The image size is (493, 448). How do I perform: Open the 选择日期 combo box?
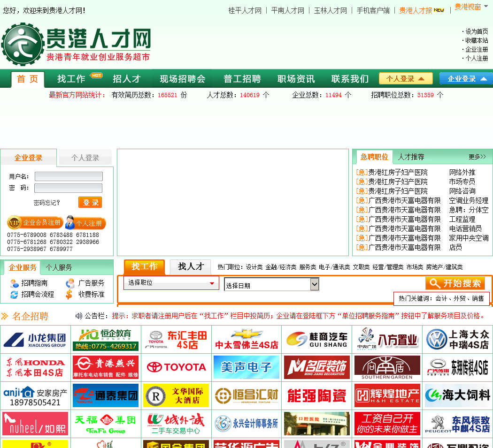click(272, 285)
